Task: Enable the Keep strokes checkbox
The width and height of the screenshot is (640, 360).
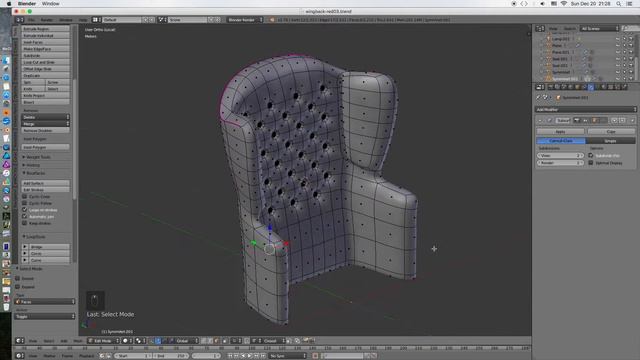Action: click(x=24, y=223)
